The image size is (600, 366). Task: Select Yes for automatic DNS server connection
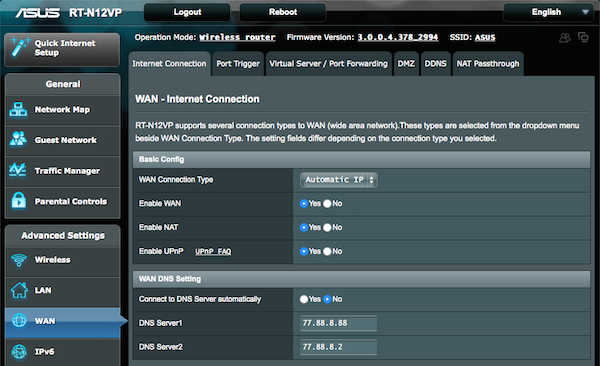tap(304, 299)
